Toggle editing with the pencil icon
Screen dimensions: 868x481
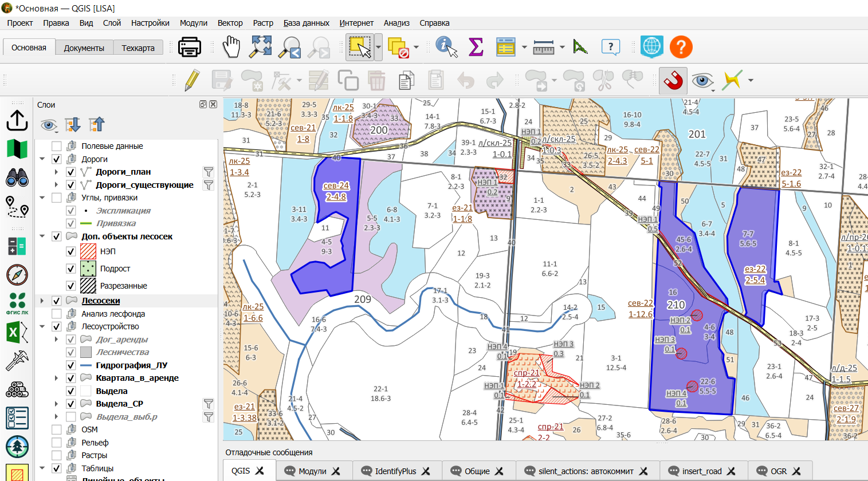193,80
